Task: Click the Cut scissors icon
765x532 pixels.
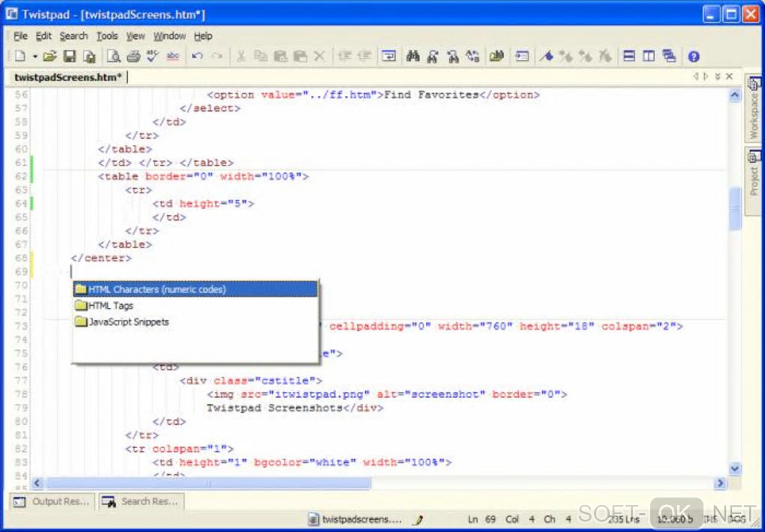Action: click(x=241, y=56)
